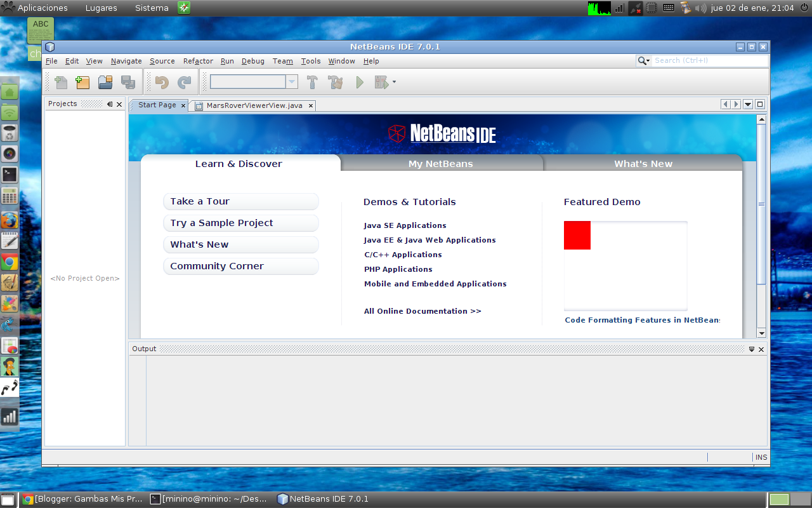
Task: Click the Redo arrow icon
Action: click(x=184, y=82)
